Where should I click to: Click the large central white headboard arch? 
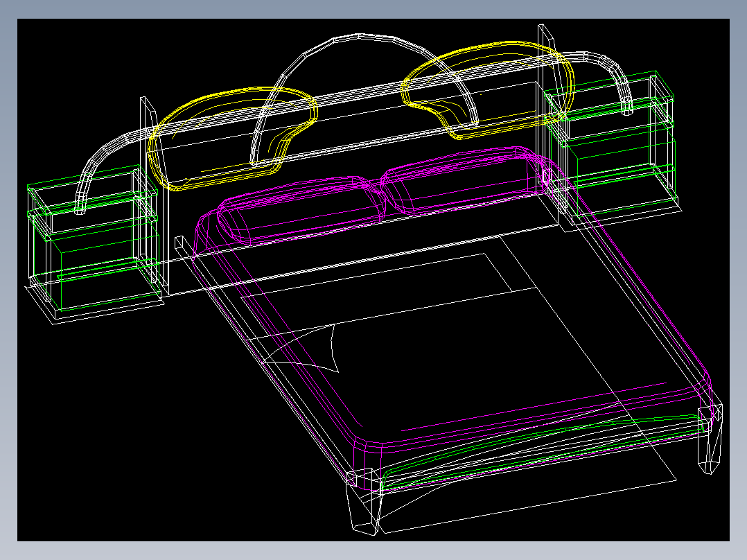(x=364, y=99)
